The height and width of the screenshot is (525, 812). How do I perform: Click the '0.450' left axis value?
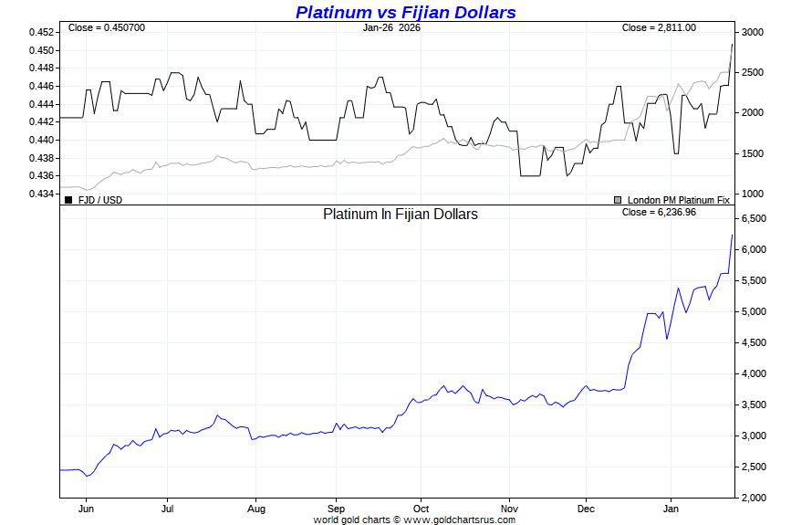pyautogui.click(x=41, y=51)
